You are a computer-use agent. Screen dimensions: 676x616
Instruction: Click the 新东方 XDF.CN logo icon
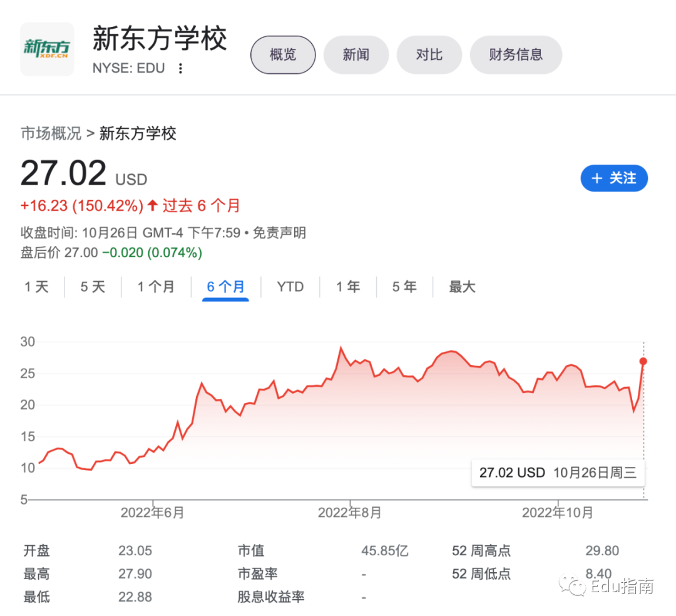coord(47,49)
